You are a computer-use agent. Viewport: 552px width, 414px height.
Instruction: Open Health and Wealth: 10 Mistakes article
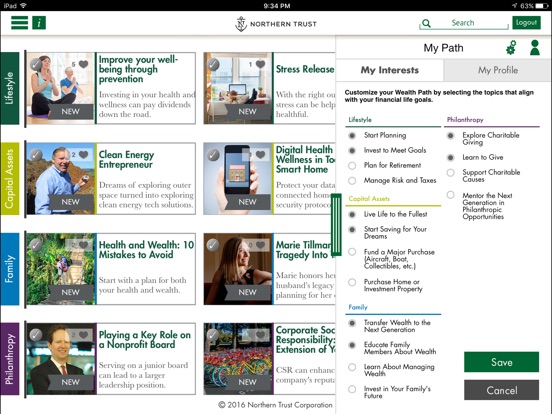(146, 249)
